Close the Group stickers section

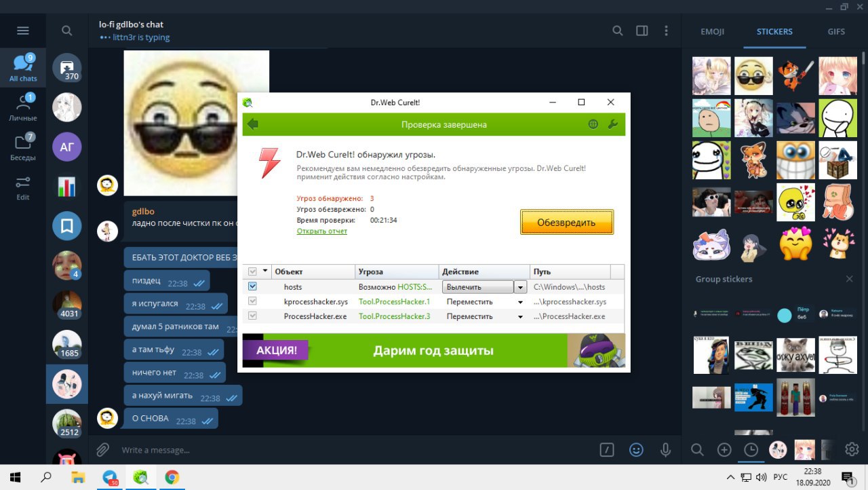pyautogui.click(x=849, y=279)
